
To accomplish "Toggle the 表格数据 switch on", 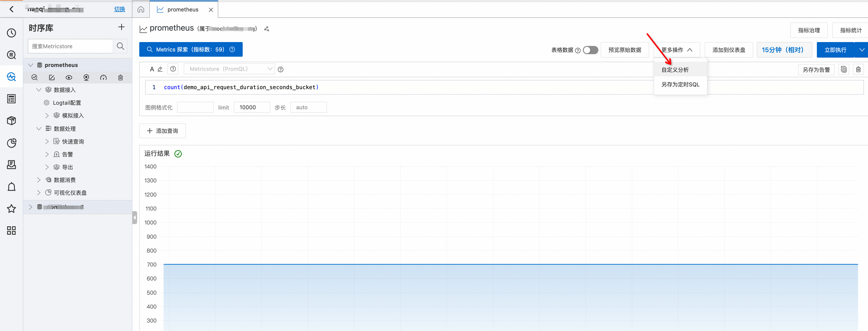I will tap(590, 50).
